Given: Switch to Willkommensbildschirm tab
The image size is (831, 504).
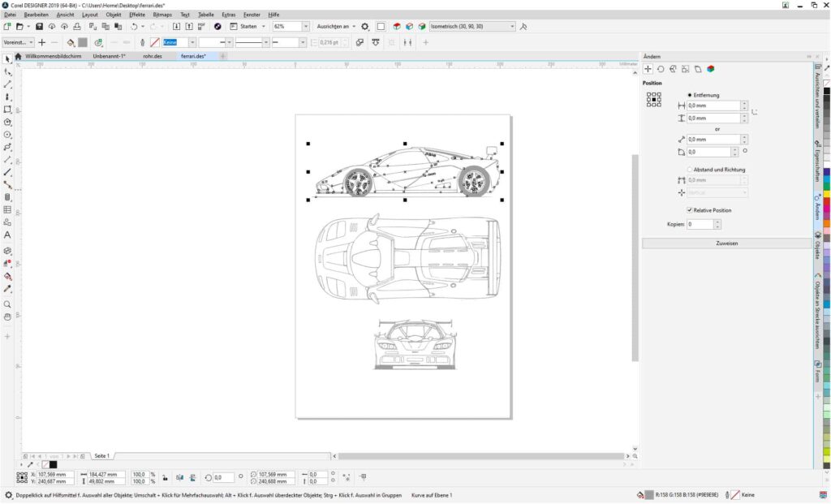Looking at the screenshot, I should point(53,56).
